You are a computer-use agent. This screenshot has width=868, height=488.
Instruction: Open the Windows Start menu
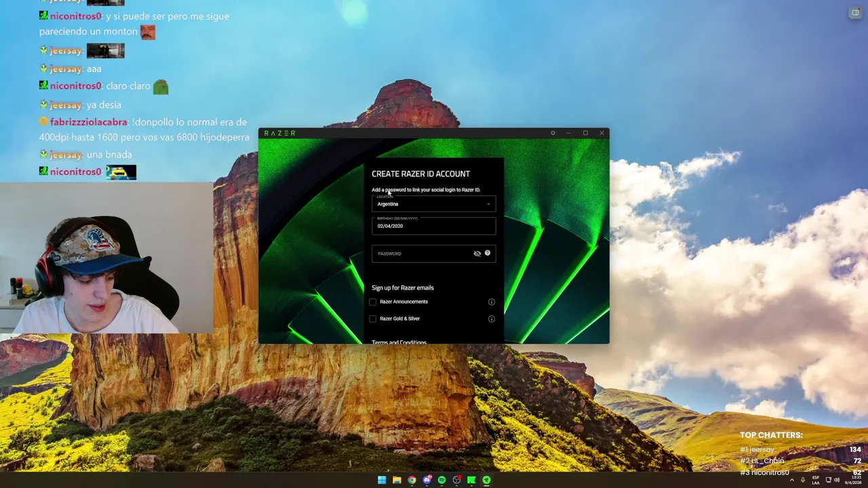tap(382, 480)
